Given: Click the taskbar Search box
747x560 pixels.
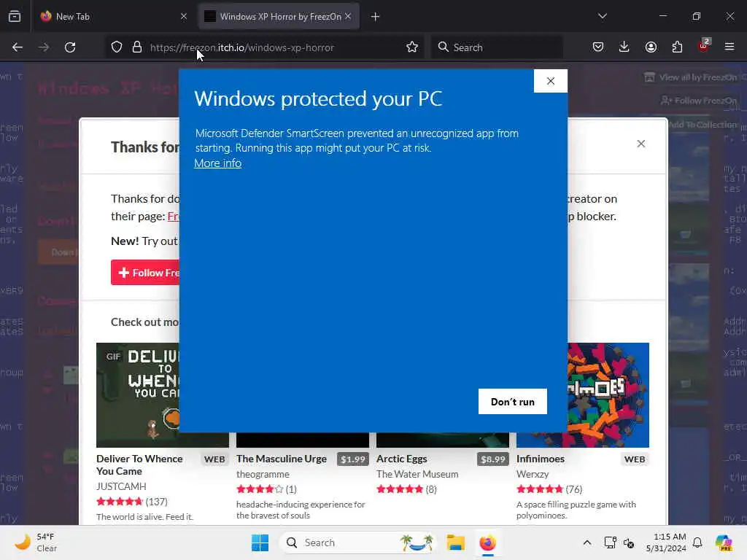Looking at the screenshot, I should (x=357, y=542).
